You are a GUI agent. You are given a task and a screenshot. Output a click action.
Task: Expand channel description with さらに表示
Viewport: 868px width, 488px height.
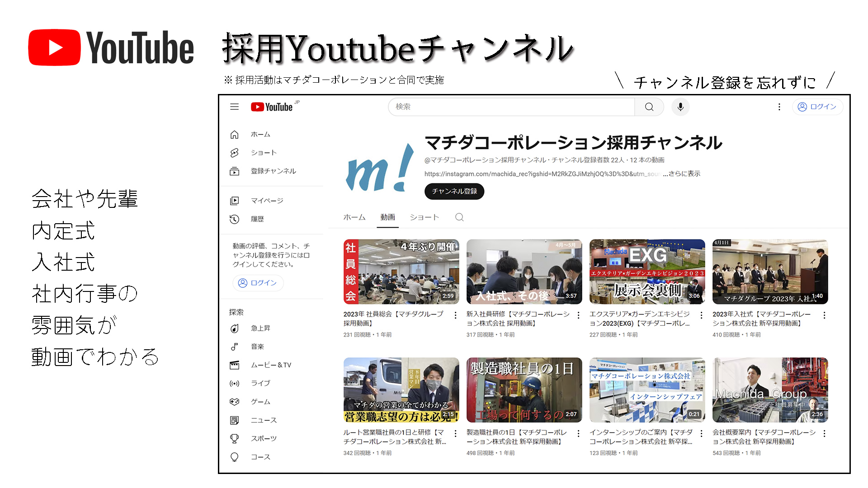coord(681,174)
